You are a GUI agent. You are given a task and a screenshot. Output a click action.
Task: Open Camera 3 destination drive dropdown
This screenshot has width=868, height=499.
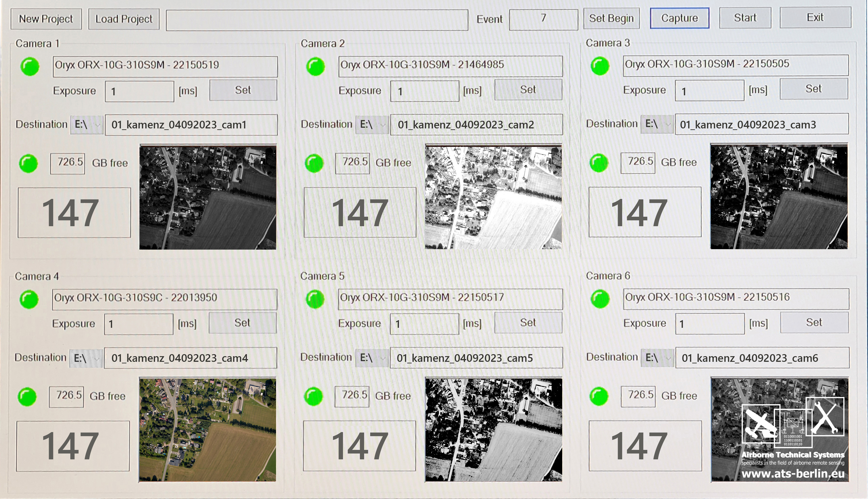click(x=658, y=124)
